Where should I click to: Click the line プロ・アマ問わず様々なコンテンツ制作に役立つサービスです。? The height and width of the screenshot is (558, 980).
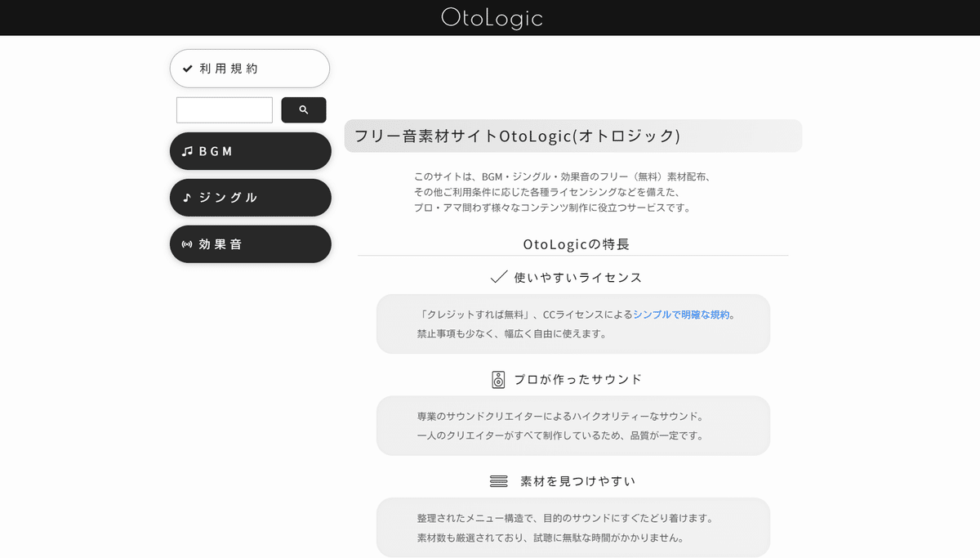coord(553,208)
